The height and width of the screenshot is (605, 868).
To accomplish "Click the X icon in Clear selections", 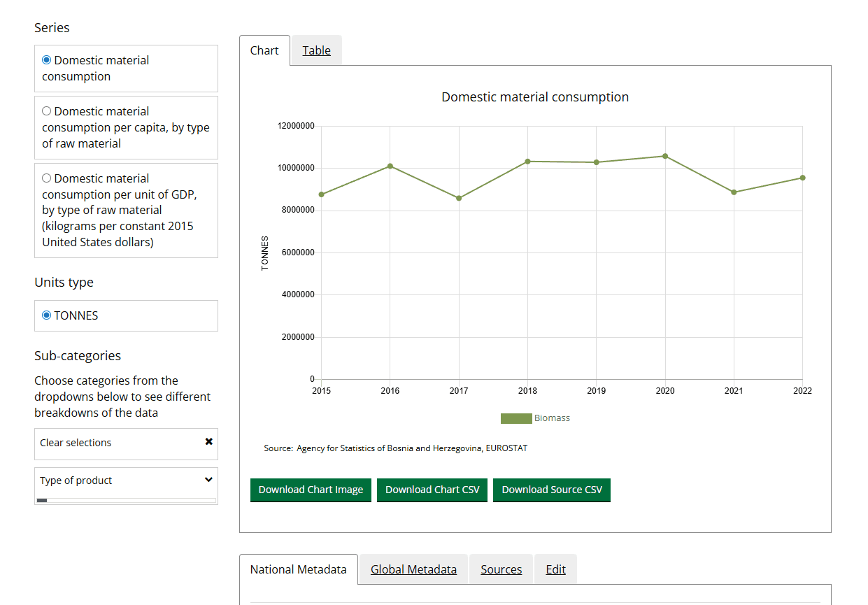I will [208, 442].
